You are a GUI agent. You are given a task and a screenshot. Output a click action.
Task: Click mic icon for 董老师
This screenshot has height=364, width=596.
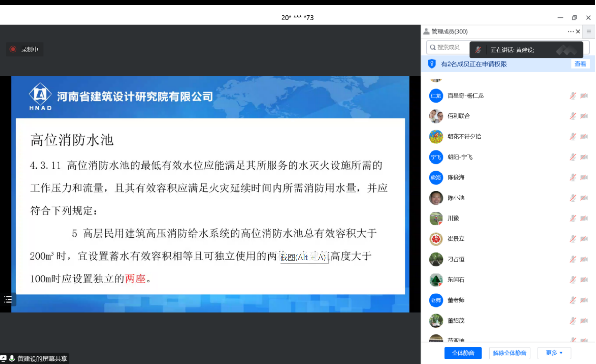coord(573,300)
